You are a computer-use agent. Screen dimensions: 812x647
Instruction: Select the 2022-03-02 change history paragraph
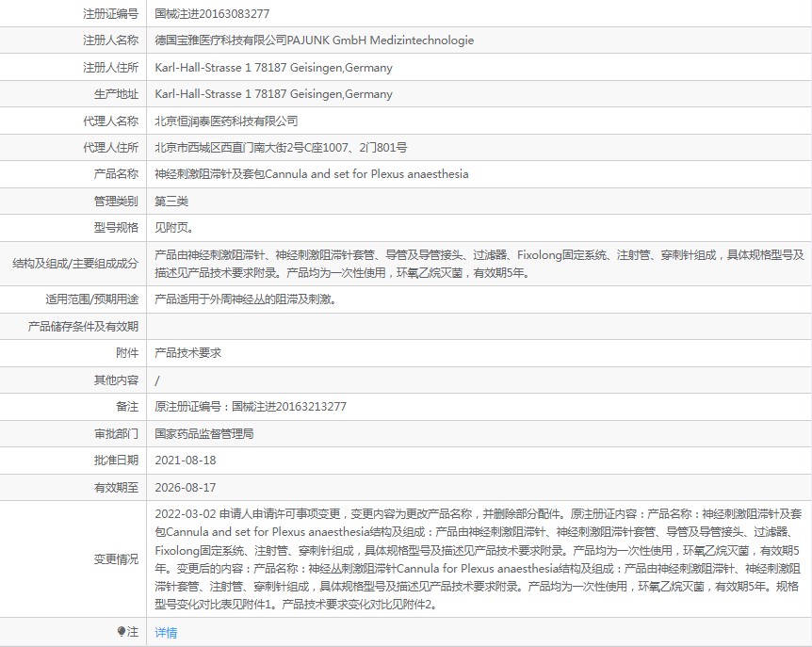click(x=478, y=559)
